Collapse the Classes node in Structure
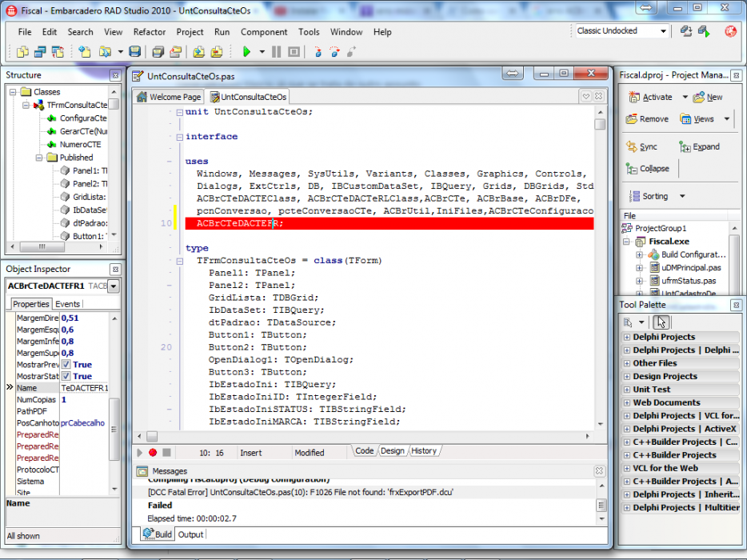Viewport: 747px width, 560px height. point(13,92)
